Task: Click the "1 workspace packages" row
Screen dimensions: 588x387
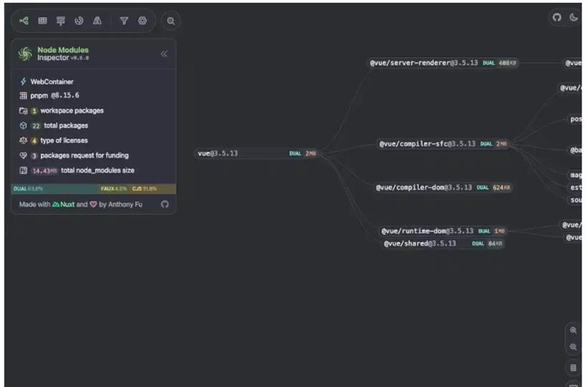Action: pos(61,111)
